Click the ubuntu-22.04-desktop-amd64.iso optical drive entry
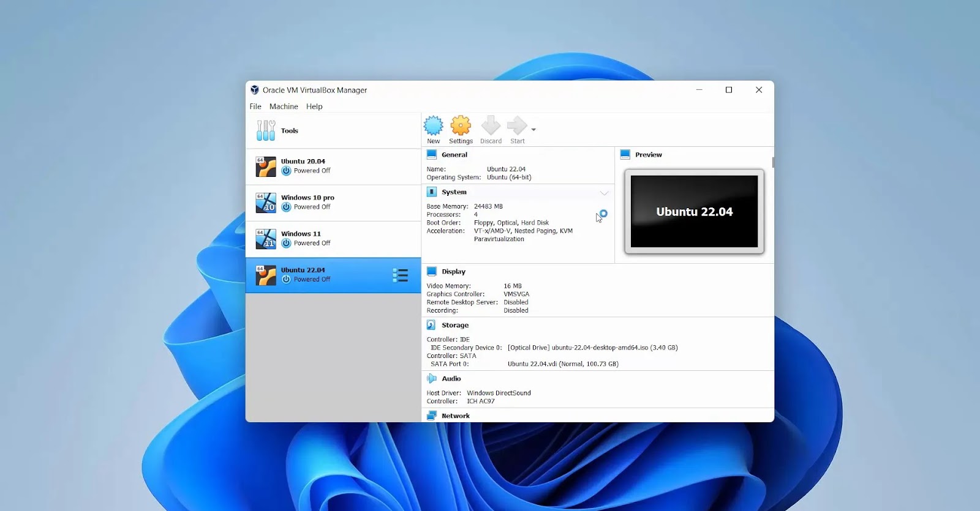The image size is (980, 511). [x=592, y=348]
